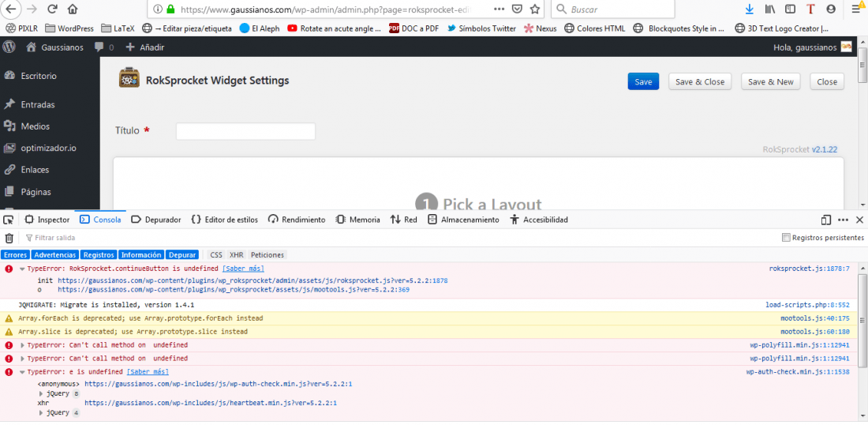The image size is (868, 425).
Task: Enable the CSS console filter
Action: point(216,255)
